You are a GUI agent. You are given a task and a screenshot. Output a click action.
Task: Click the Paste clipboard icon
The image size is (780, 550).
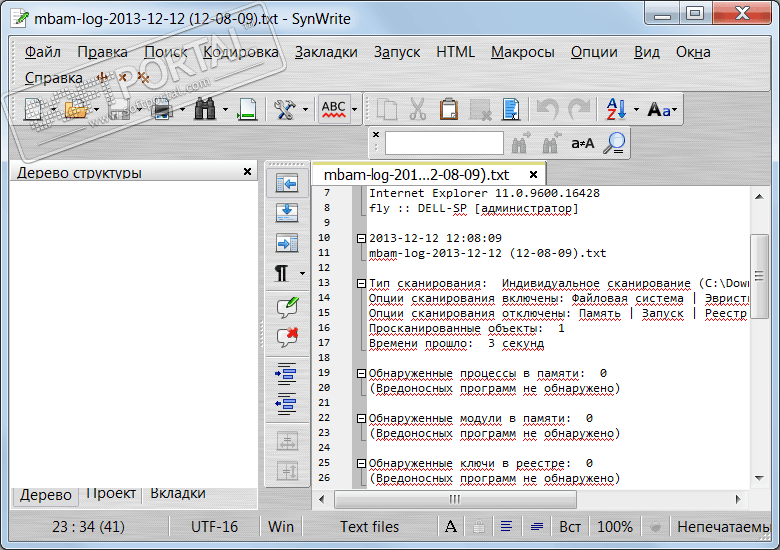pyautogui.click(x=449, y=109)
